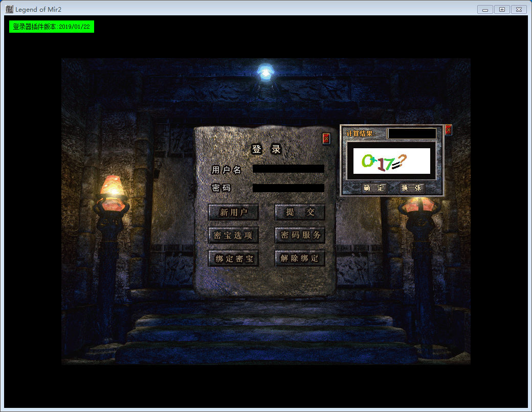Click the 计算结果 answer input box
This screenshot has width=532, height=412.
point(412,133)
